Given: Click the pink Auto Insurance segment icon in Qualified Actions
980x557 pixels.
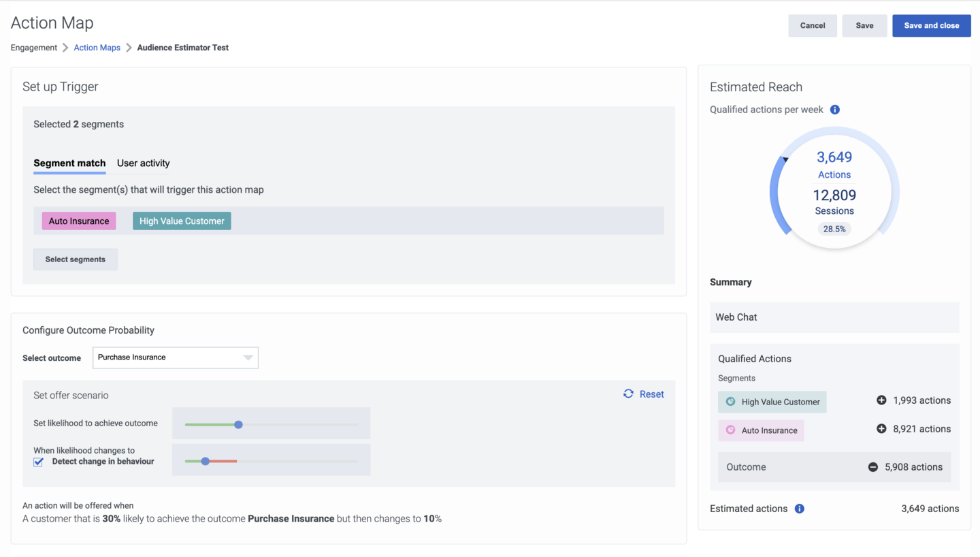Looking at the screenshot, I should tap(730, 430).
